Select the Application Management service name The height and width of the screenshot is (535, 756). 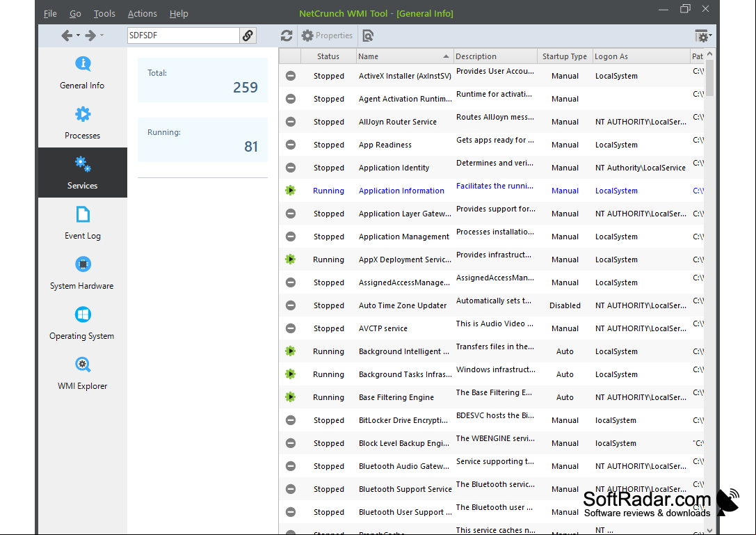404,237
